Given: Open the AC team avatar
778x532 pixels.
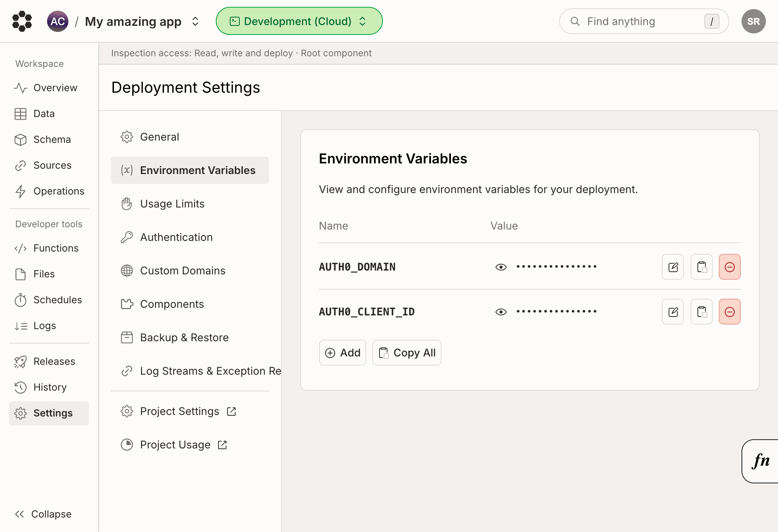Looking at the screenshot, I should tap(58, 21).
